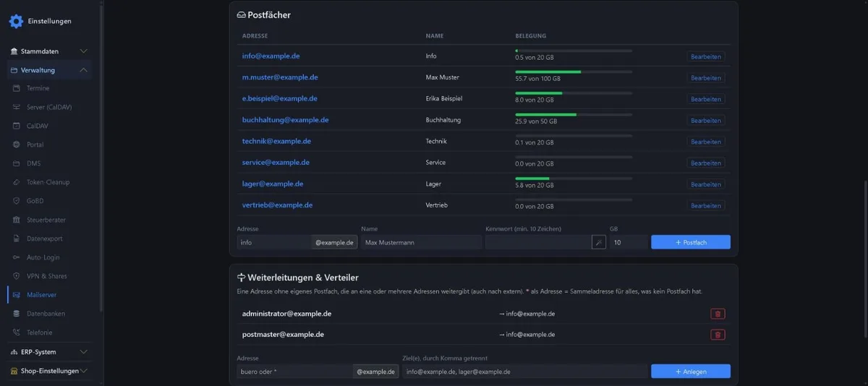Click the Einstellungen gear icon
Viewport: 868px width, 386px height.
pos(16,21)
